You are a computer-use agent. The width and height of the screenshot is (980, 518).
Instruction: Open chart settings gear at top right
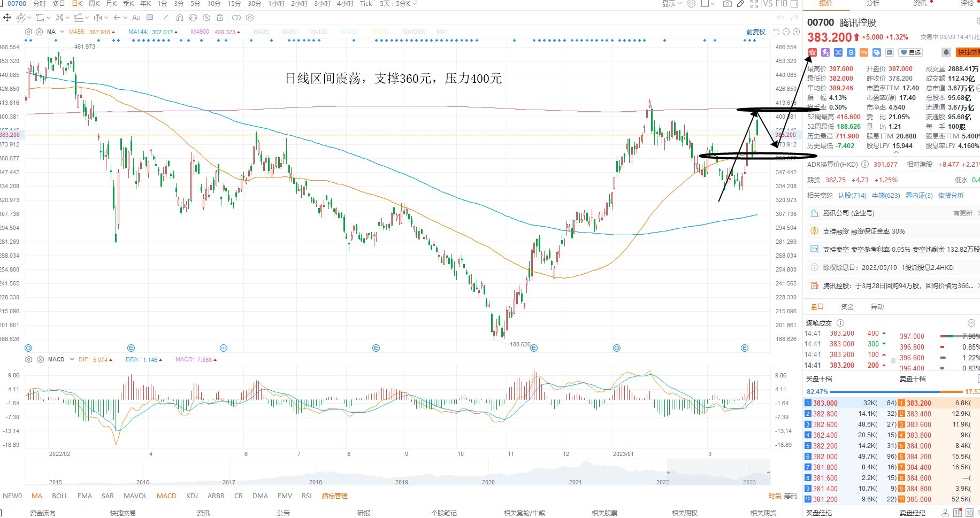[691, 4]
